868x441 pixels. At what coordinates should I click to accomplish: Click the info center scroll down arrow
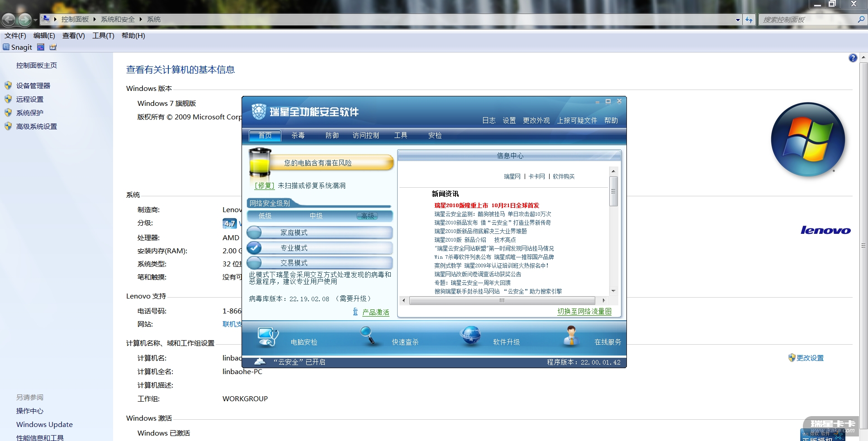click(x=613, y=291)
